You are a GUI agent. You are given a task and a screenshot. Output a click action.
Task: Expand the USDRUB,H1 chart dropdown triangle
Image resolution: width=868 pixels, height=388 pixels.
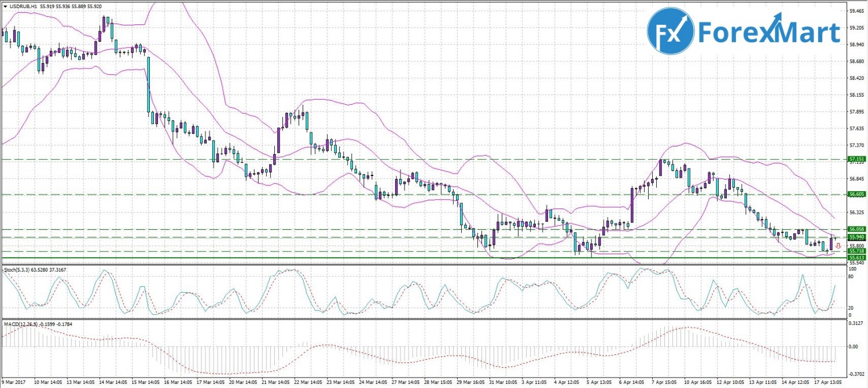coord(5,6)
